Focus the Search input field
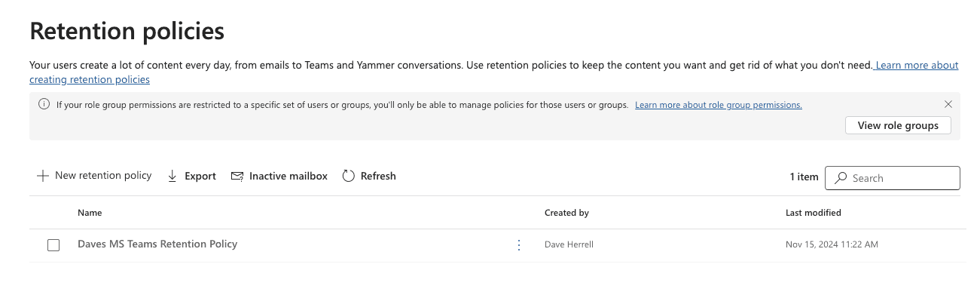The width and height of the screenshot is (980, 298). (x=893, y=178)
